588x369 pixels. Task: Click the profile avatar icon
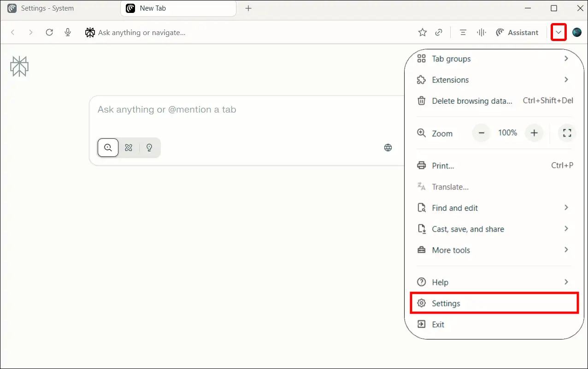[x=576, y=32]
